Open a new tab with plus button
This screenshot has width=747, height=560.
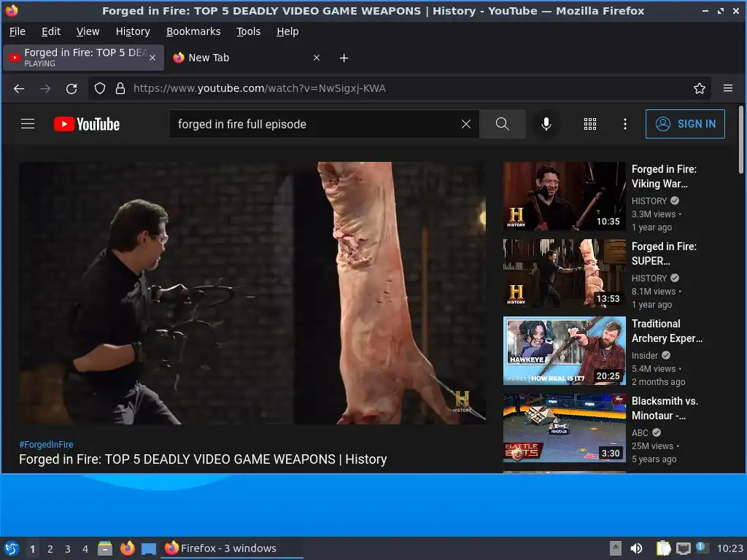tap(344, 58)
